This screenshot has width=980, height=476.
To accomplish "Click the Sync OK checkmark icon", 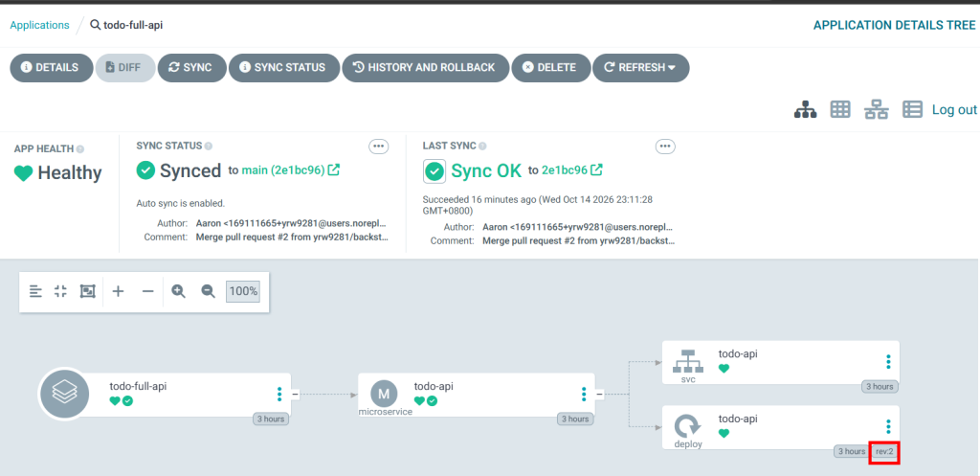I will pyautogui.click(x=434, y=170).
